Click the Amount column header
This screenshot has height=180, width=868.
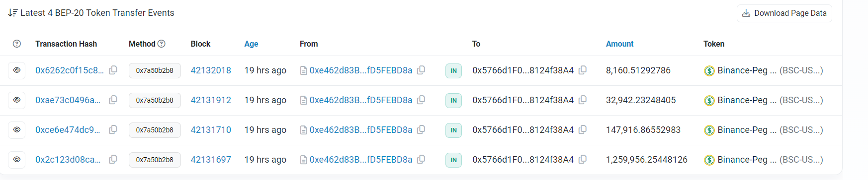coord(619,44)
